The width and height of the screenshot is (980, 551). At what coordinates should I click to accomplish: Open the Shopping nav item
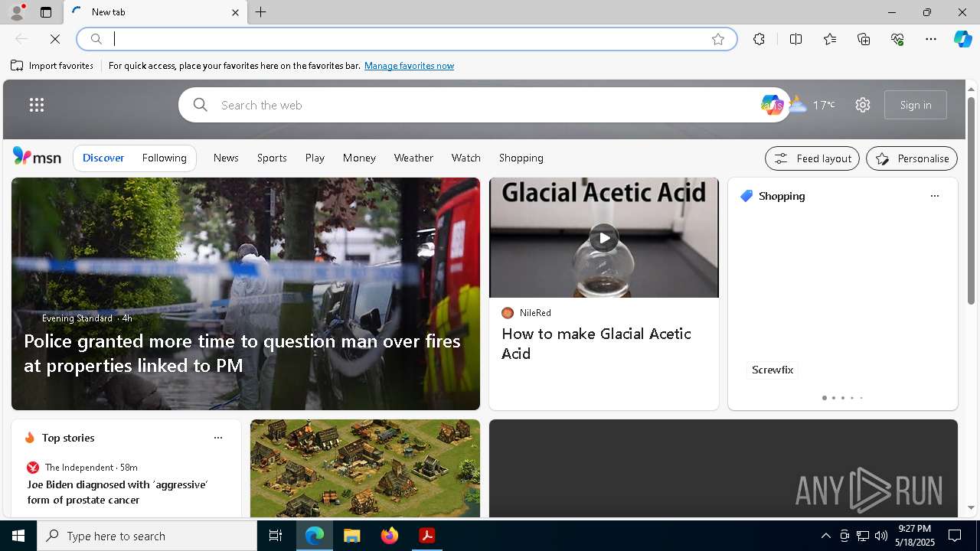tap(521, 158)
